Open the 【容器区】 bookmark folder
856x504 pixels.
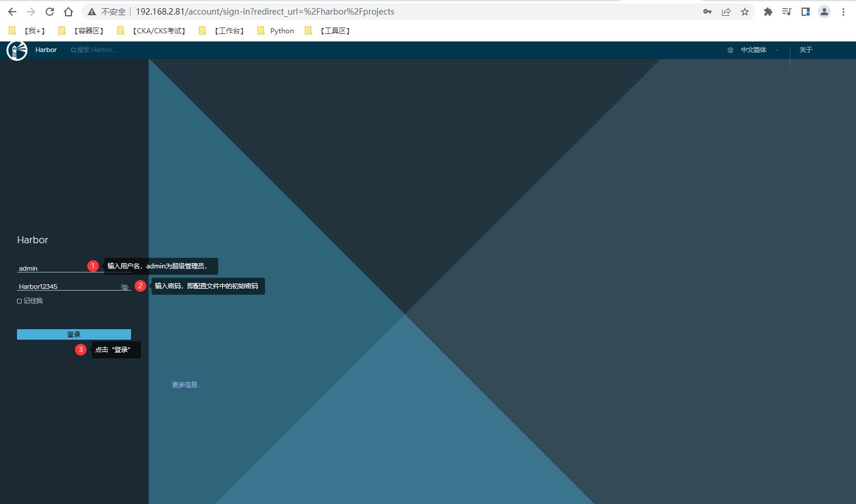point(82,31)
